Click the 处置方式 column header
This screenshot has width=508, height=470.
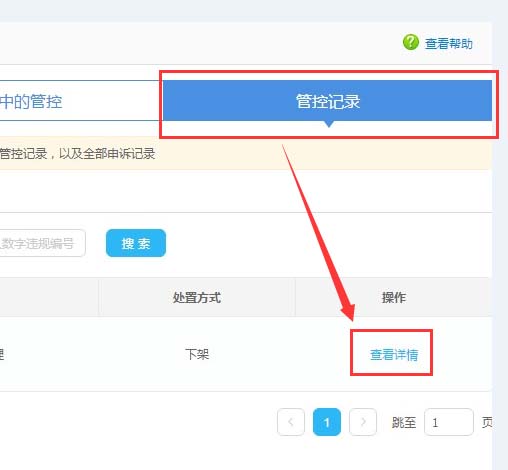click(197, 297)
